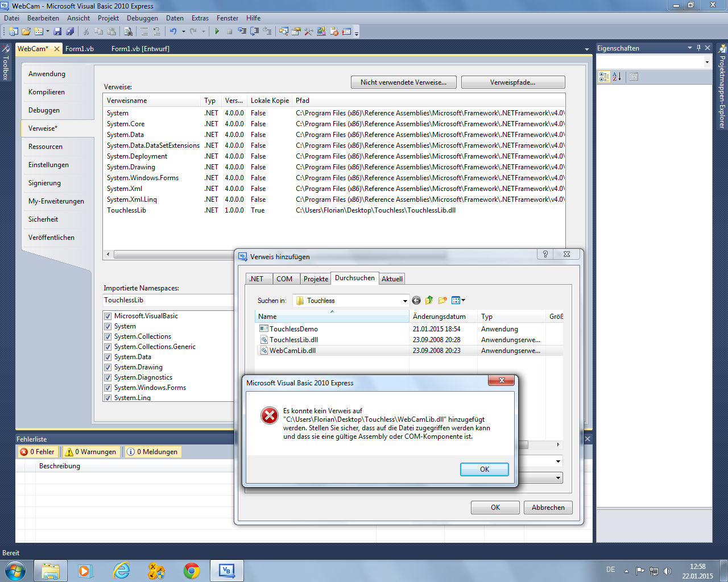Open the Datei menu
This screenshot has width=728, height=582.
point(11,18)
